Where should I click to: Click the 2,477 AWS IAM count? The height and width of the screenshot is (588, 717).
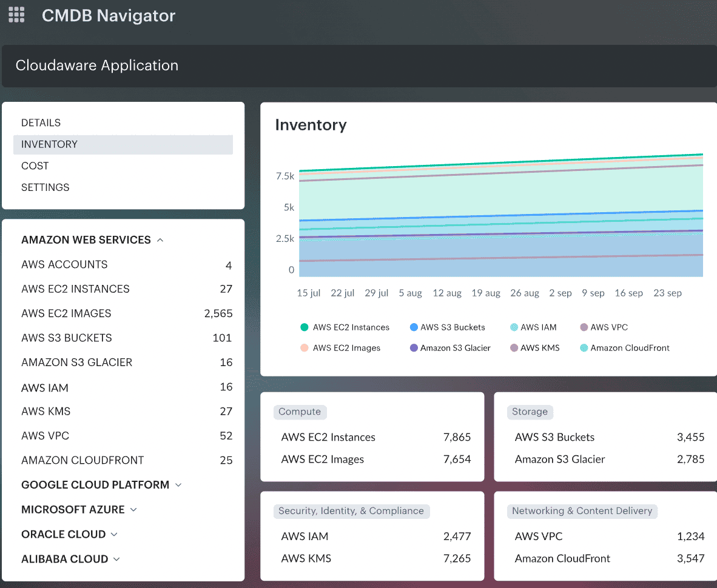(x=457, y=536)
